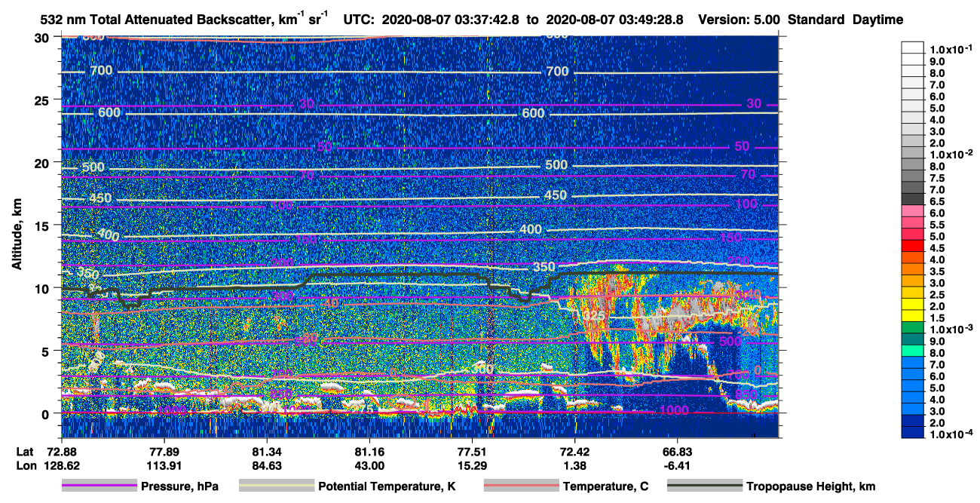Image resolution: width=980 pixels, height=503 pixels.
Task: Click longitude value 84.63
Action: click(267, 466)
